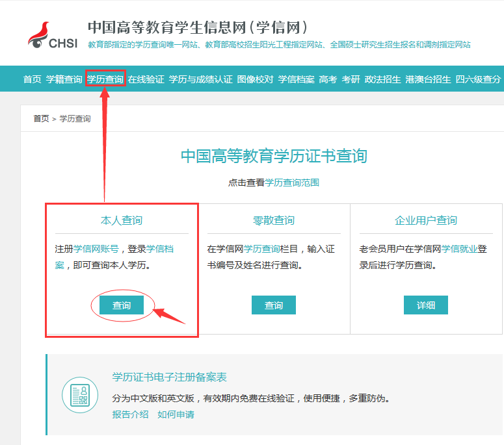Open the 报告介绍 link
This screenshot has height=445, width=504.
(x=130, y=414)
